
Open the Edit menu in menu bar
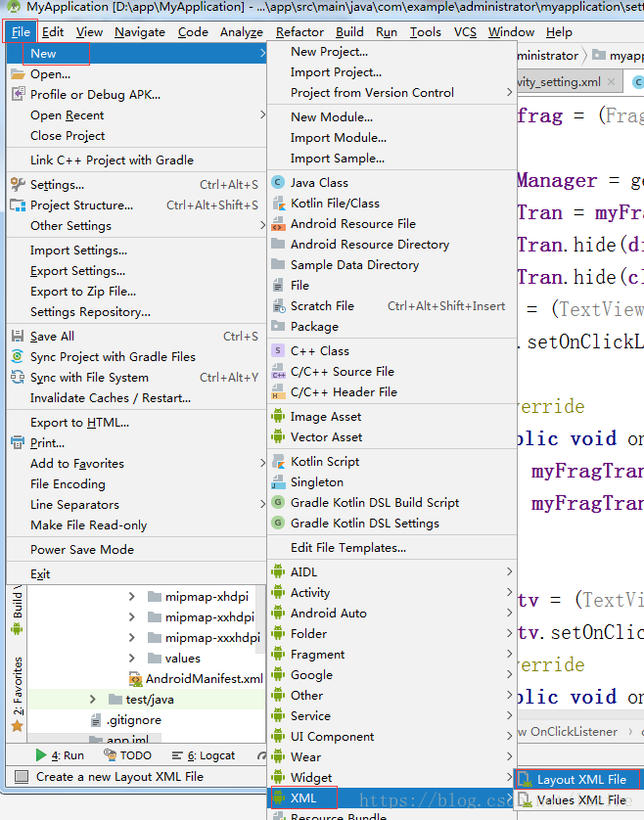pyautogui.click(x=53, y=32)
